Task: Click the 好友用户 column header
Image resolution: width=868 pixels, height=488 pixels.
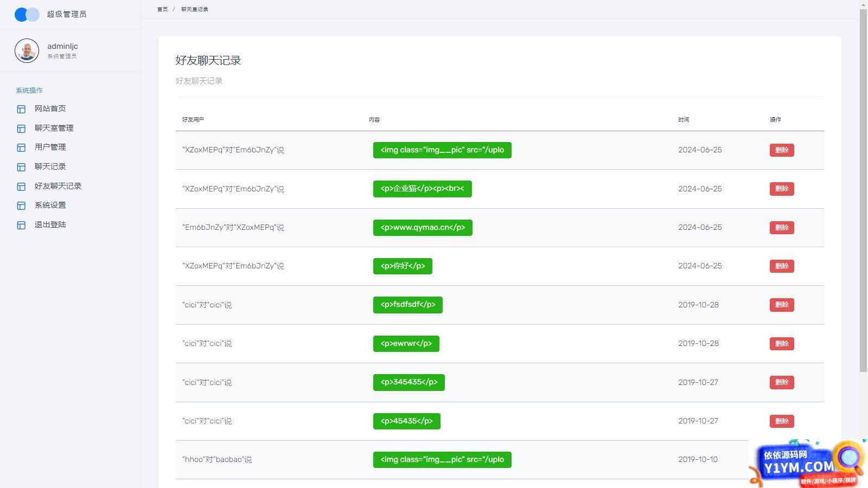Action: pos(193,119)
